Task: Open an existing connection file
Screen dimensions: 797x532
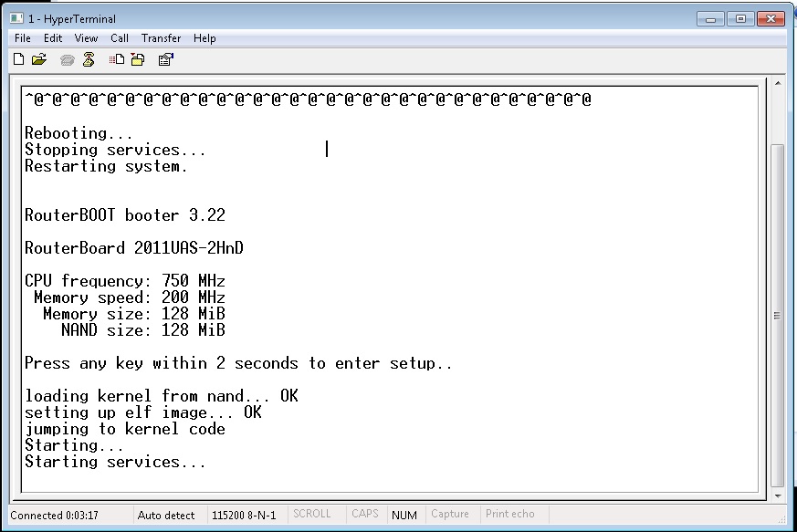Action: pyautogui.click(x=38, y=58)
